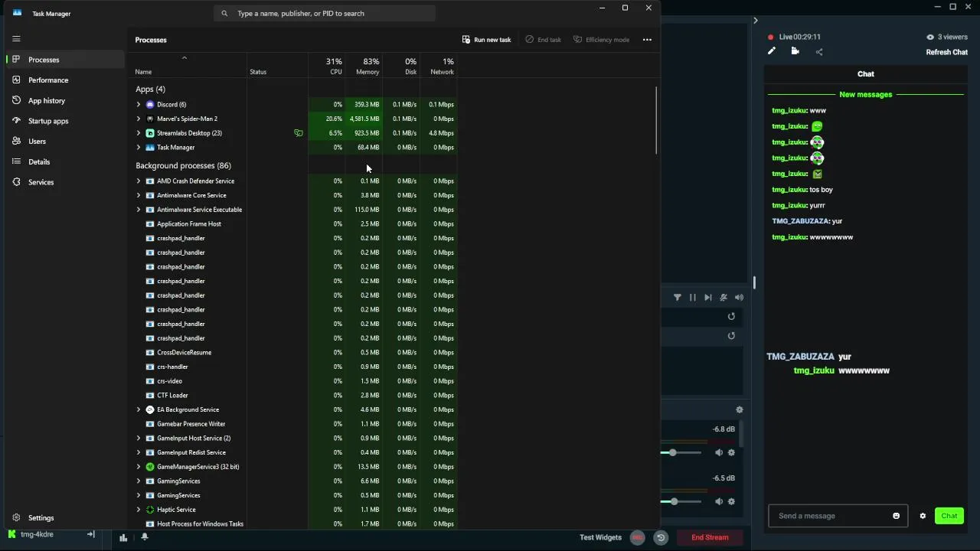Switch to the Users page

coord(64,142)
